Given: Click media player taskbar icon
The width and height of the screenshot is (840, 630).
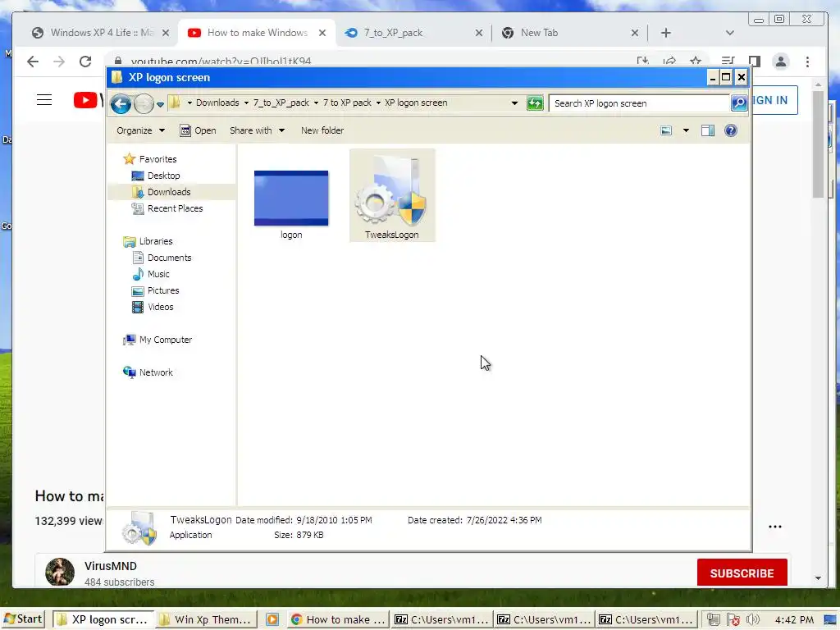Looking at the screenshot, I should [272, 619].
